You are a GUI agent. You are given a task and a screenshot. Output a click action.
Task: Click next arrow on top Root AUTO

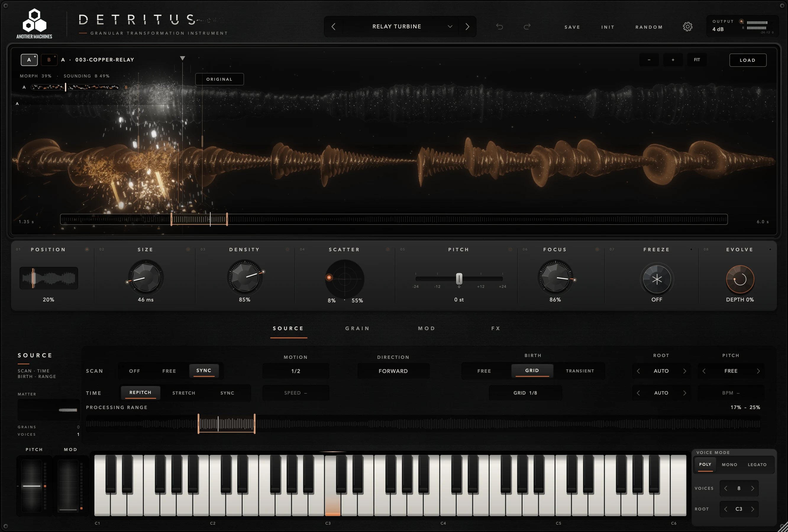684,371
